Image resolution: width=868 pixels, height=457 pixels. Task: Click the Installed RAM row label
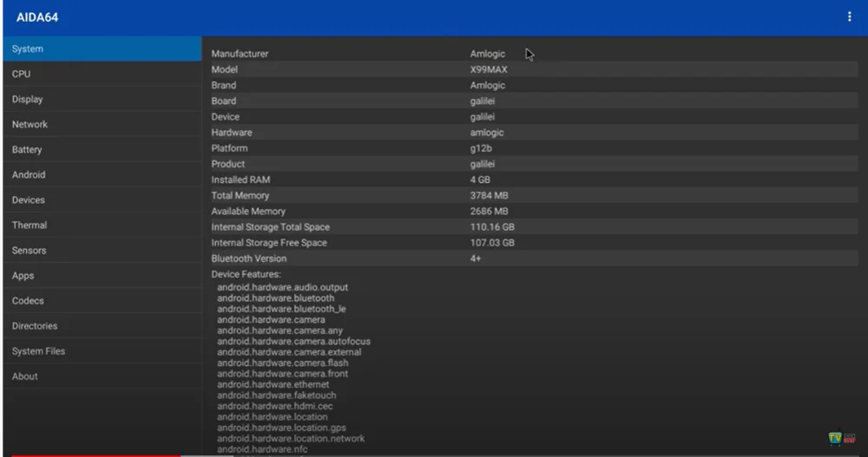click(x=240, y=180)
